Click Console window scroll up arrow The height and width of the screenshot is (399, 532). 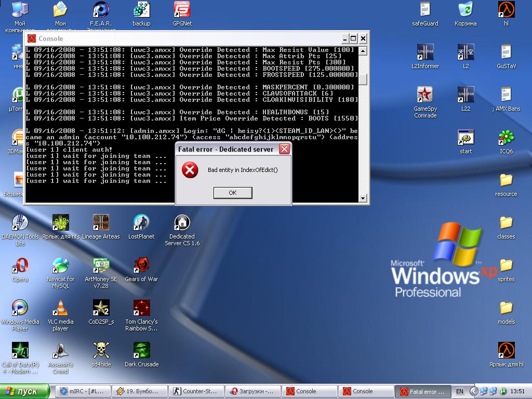(363, 51)
